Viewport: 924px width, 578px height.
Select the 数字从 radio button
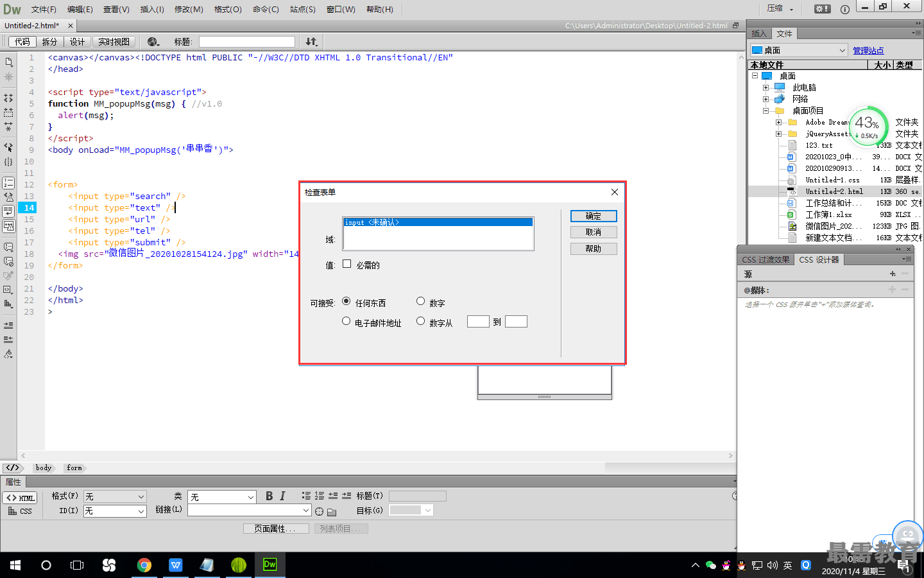tap(421, 321)
